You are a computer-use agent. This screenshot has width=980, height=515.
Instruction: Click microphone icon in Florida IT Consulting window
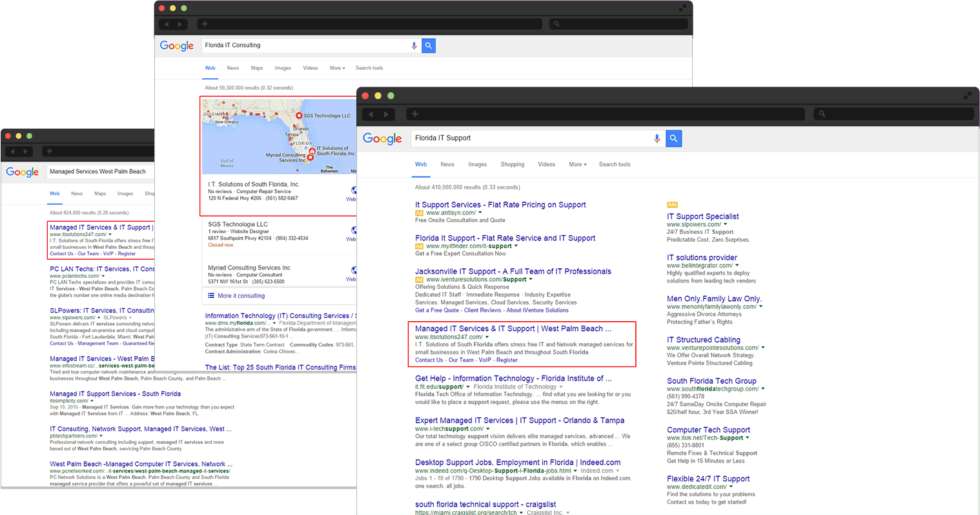point(414,45)
